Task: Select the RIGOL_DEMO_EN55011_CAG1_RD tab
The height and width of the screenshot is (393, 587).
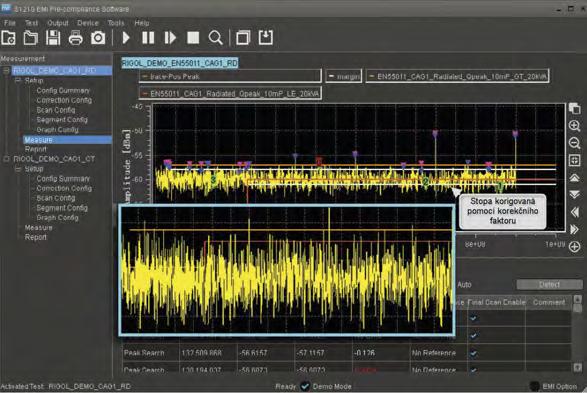Action: [x=180, y=63]
